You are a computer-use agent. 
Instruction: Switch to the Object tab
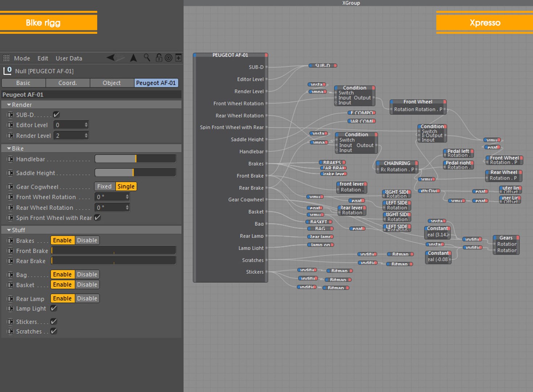tap(112, 83)
